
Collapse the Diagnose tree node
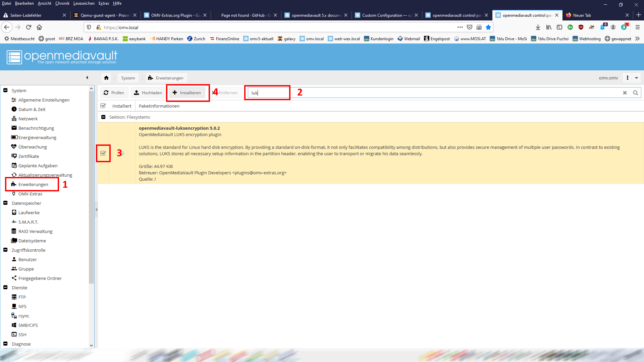pos(5,344)
